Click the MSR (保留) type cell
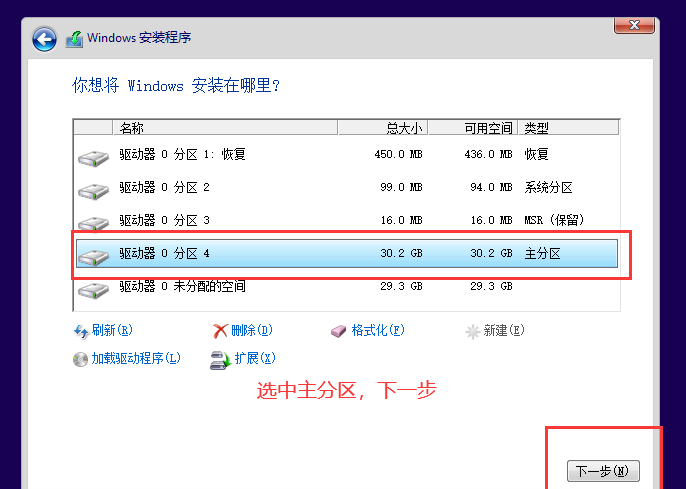Image resolution: width=686 pixels, height=489 pixels. 554,220
